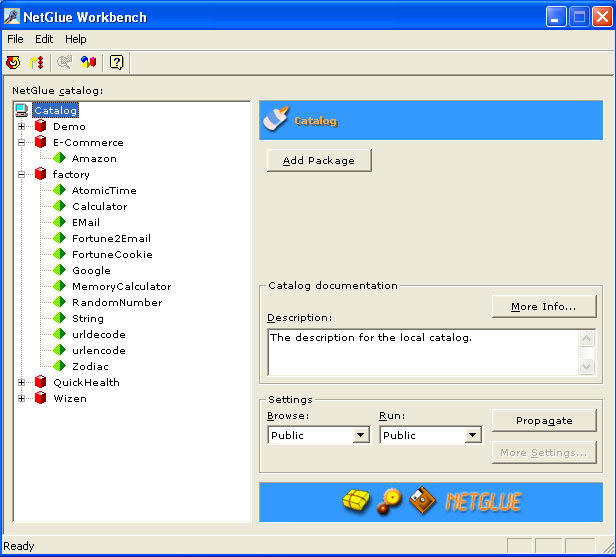Click the More Settings... button
This screenshot has height=557, width=616.
[x=544, y=453]
